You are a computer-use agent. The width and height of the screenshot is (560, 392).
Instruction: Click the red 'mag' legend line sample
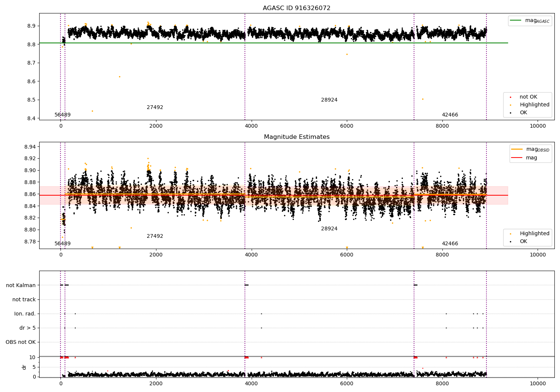[x=517, y=158]
